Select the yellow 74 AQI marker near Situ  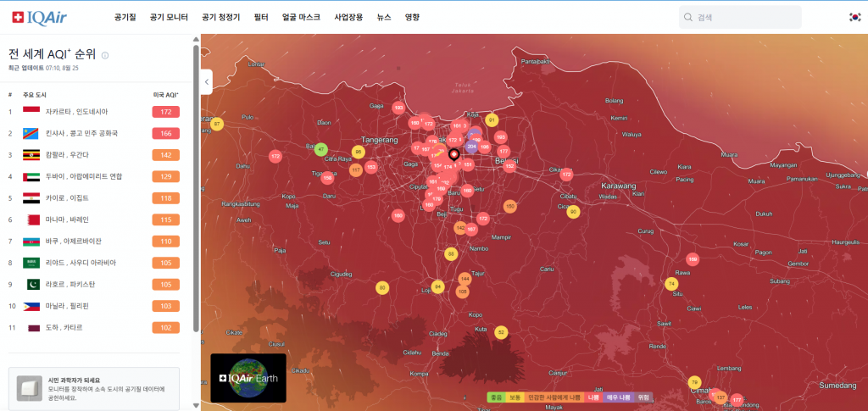coord(671,284)
